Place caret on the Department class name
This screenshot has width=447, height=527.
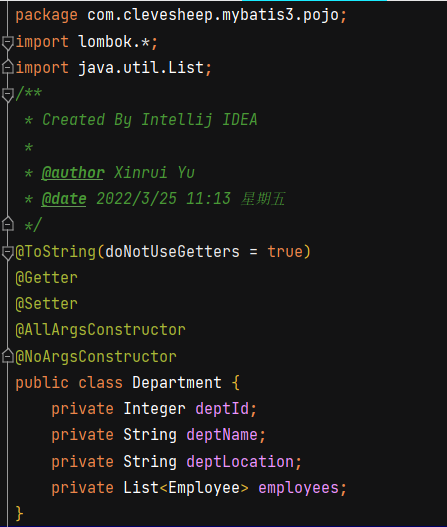tap(177, 382)
